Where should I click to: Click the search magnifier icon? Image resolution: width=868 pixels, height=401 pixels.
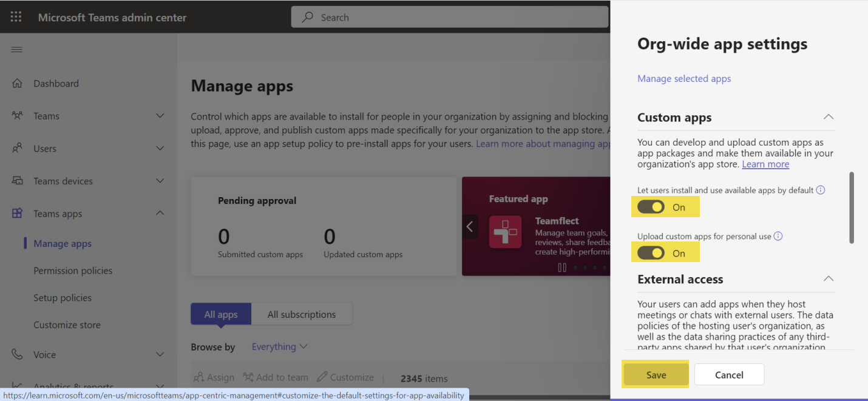point(308,17)
